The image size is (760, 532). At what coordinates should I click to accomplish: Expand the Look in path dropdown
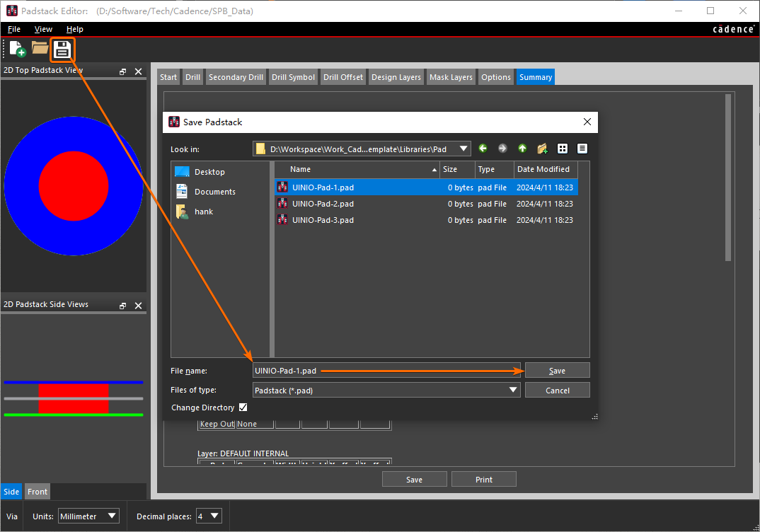pyautogui.click(x=464, y=149)
